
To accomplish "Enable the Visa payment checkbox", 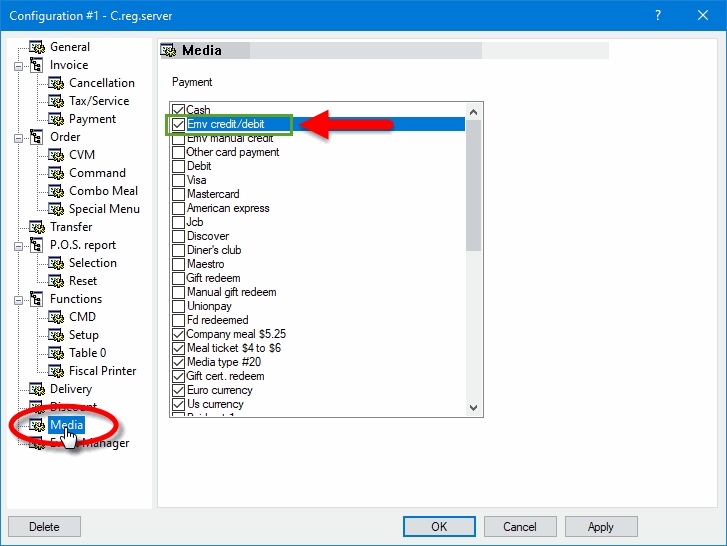I will point(179,180).
